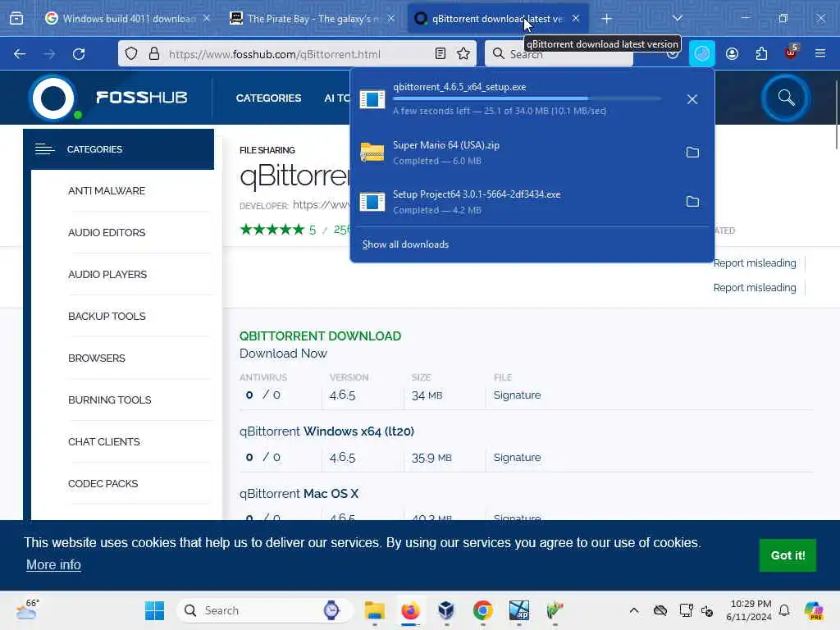Toggle the downloads panel toolbar button

tap(702, 53)
